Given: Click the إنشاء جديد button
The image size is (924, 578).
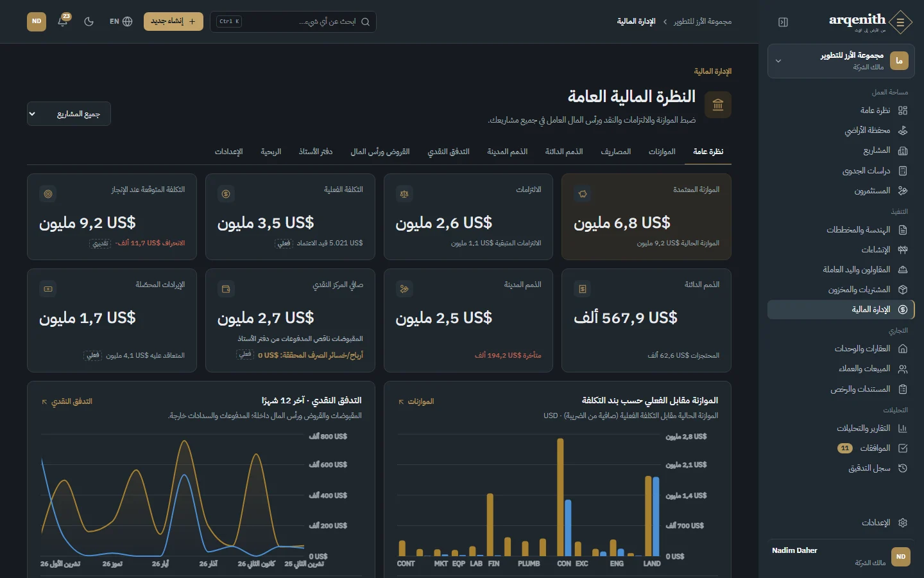Looking at the screenshot, I should click(173, 21).
